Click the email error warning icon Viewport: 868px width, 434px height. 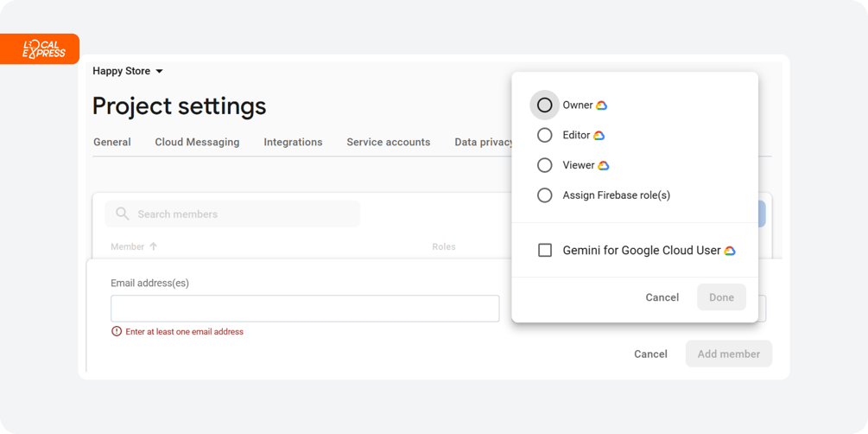[x=117, y=331]
